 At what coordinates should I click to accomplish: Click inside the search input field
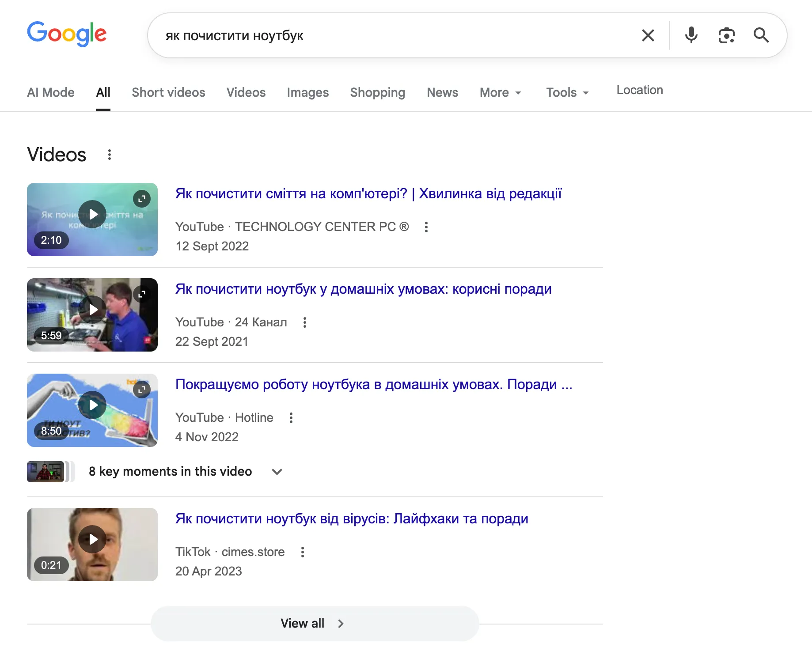353,35
